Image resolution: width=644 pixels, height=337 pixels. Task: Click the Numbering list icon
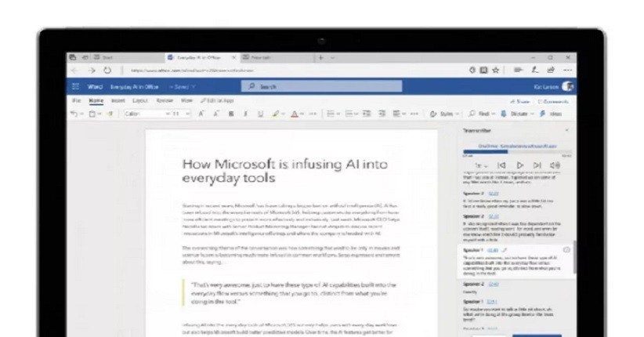click(349, 114)
